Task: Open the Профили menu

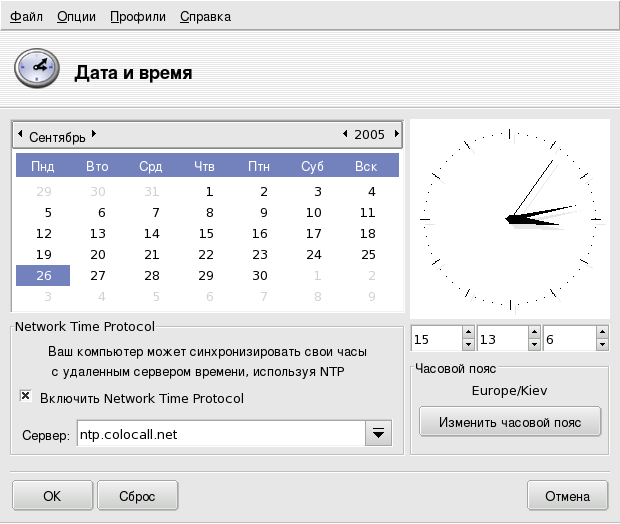Action: coord(138,17)
